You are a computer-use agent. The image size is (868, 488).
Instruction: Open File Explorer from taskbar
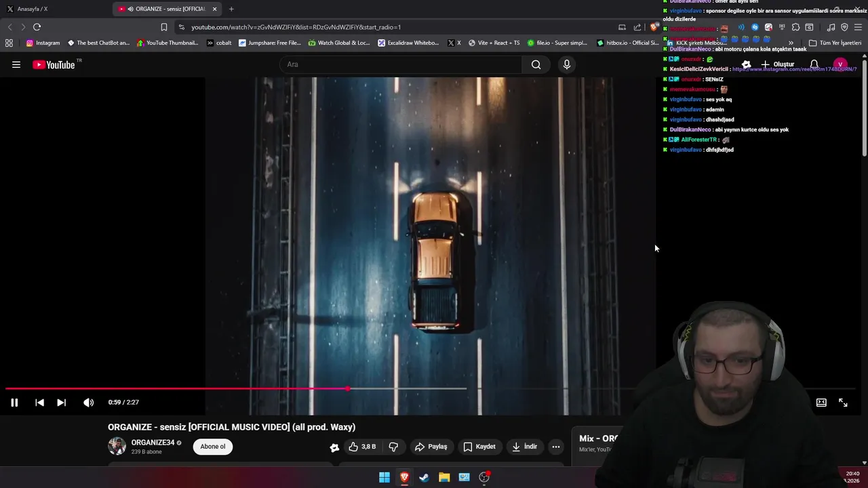[444, 477]
